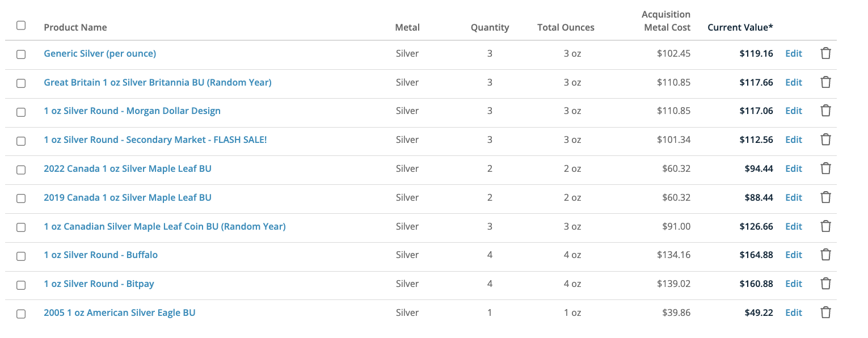This screenshot has width=868, height=338.
Task: Remove Silver Round Bitpay with trash icon
Action: coord(826,284)
